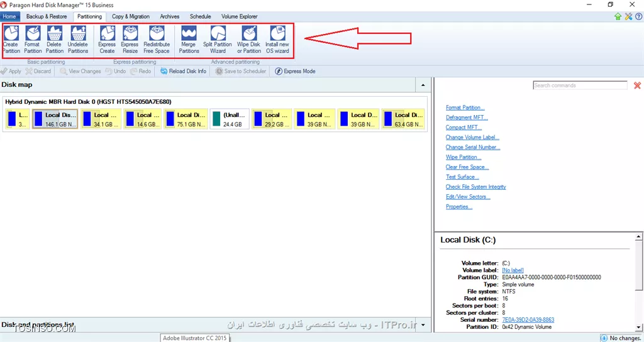This screenshot has height=342, width=644.
Task: Select the 34.1 GB partition block
Action: click(x=101, y=119)
